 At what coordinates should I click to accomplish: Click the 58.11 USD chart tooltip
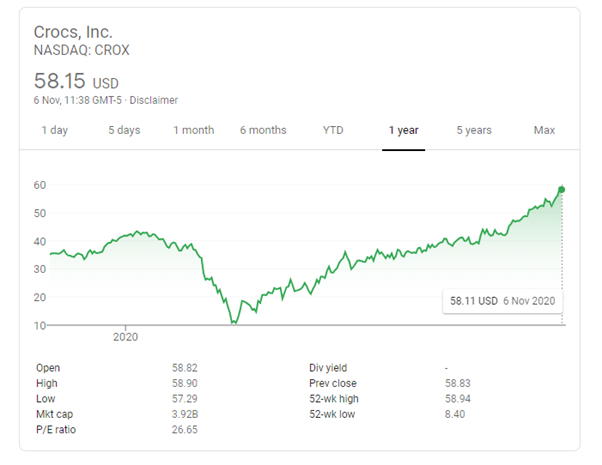point(501,300)
